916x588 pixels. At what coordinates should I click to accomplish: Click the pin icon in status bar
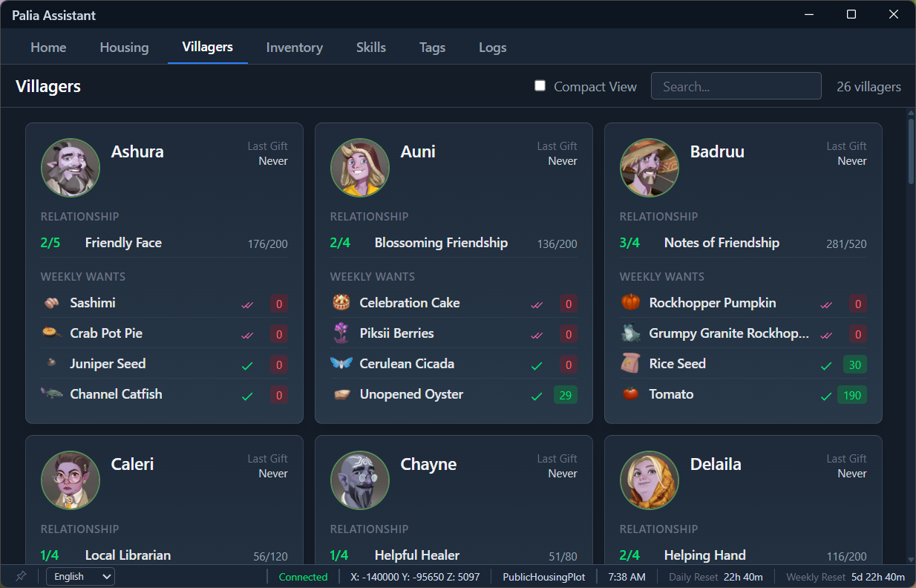pyautogui.click(x=21, y=576)
